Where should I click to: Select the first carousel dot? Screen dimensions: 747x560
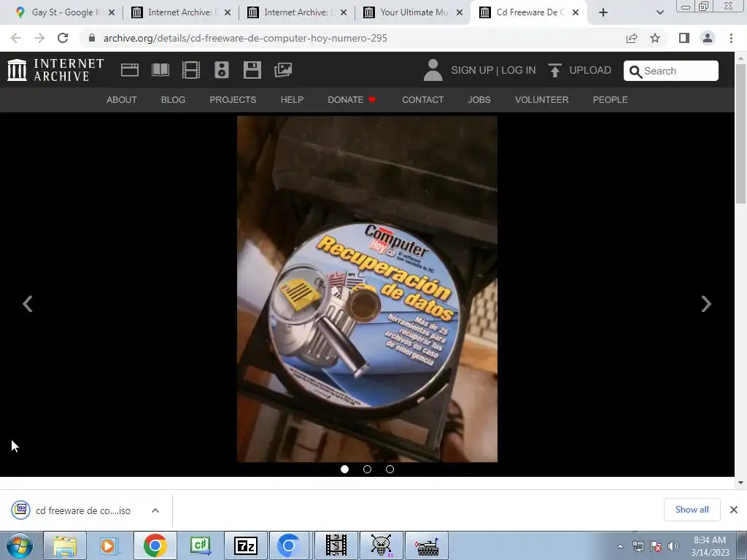[344, 469]
